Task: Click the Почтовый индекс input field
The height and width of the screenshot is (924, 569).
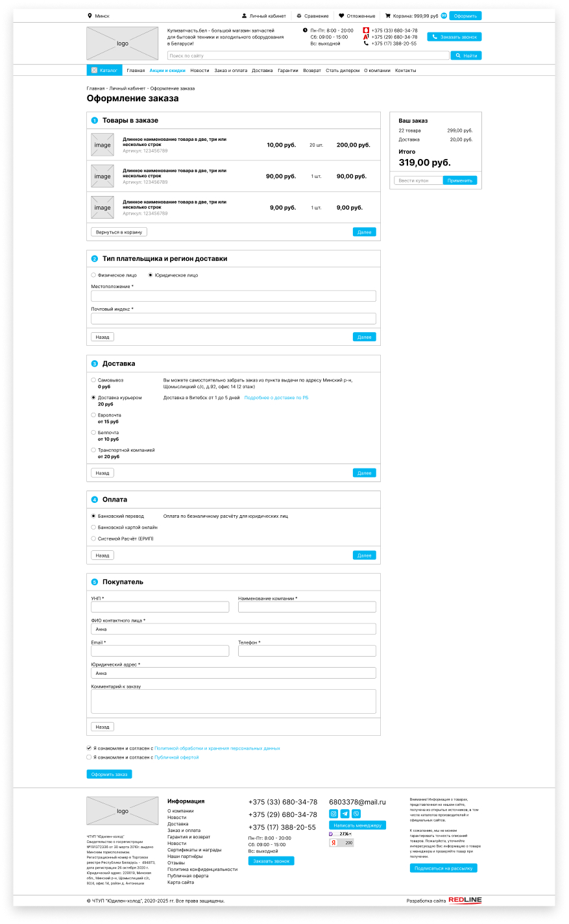Action: [x=234, y=319]
